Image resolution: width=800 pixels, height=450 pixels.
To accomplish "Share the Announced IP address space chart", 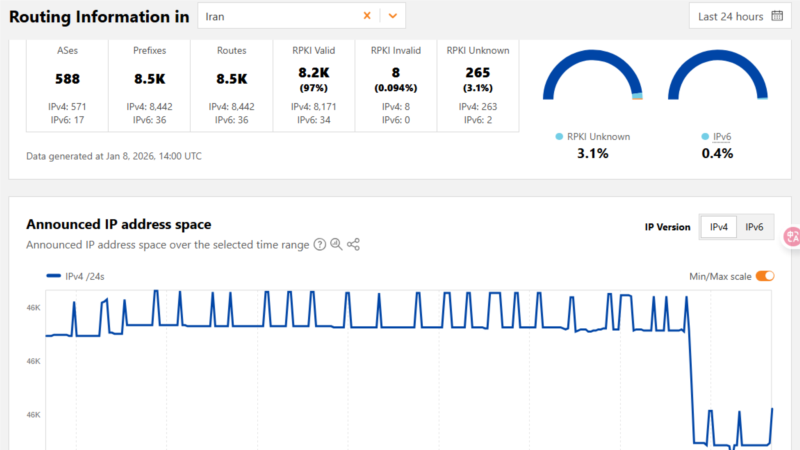I will [353, 244].
